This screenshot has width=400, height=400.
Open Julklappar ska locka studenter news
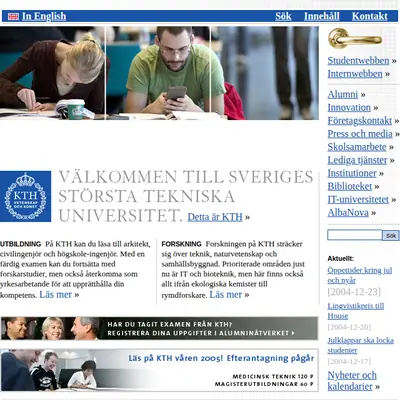click(x=360, y=345)
